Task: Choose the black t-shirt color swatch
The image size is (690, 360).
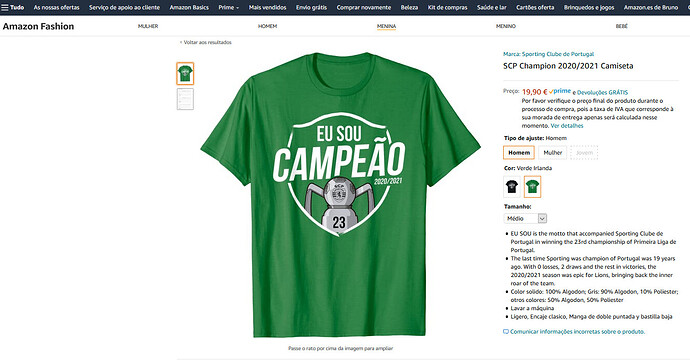Action: [x=512, y=187]
